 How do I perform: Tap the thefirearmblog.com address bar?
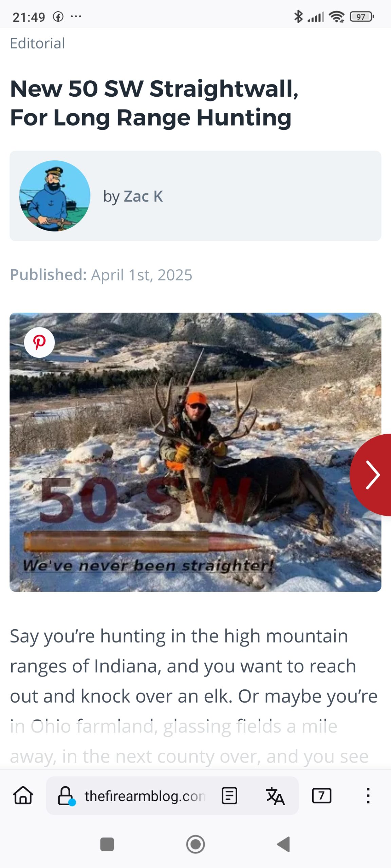pyautogui.click(x=145, y=796)
